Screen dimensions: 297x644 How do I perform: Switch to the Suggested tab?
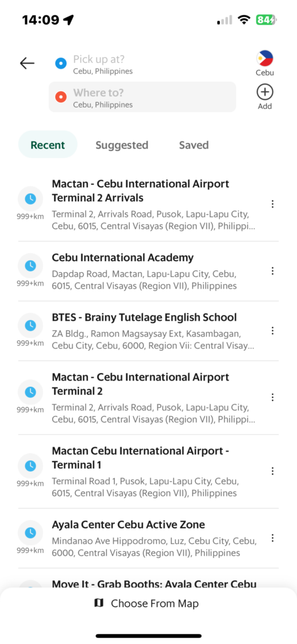coord(122,145)
